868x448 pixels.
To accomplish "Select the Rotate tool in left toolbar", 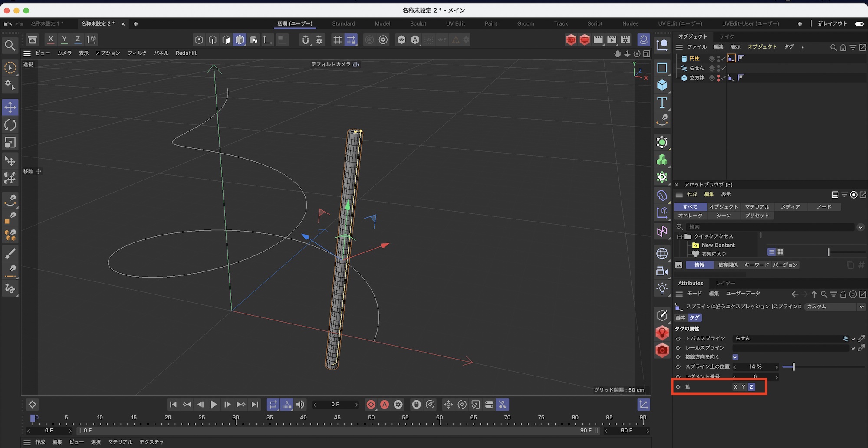I will point(10,125).
